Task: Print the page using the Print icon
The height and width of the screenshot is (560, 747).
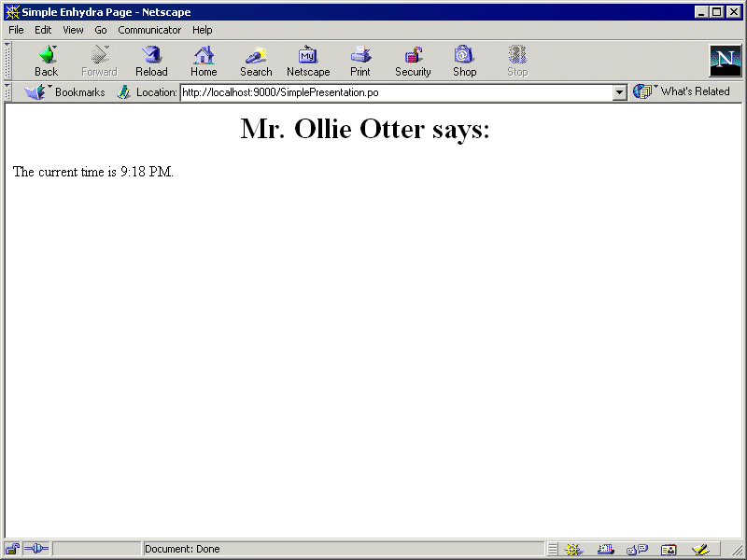Action: point(360,61)
